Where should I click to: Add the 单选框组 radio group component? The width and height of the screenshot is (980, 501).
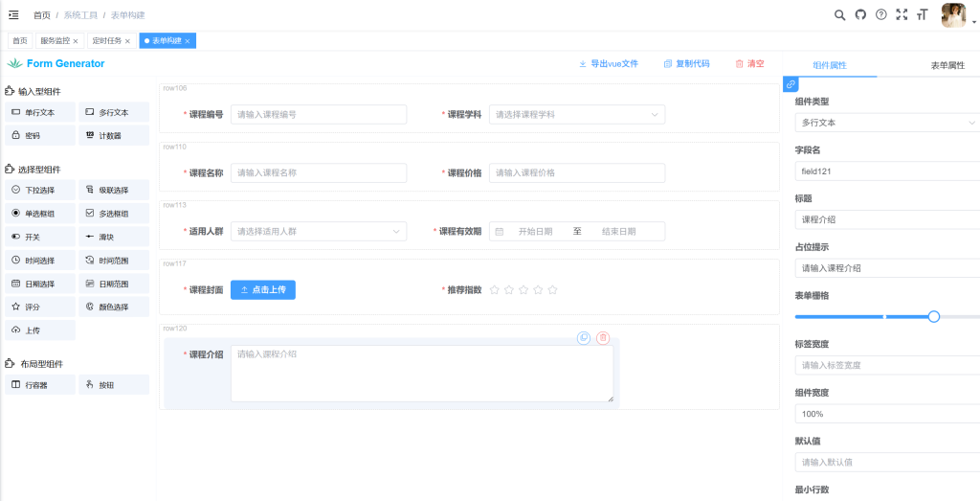coord(40,213)
